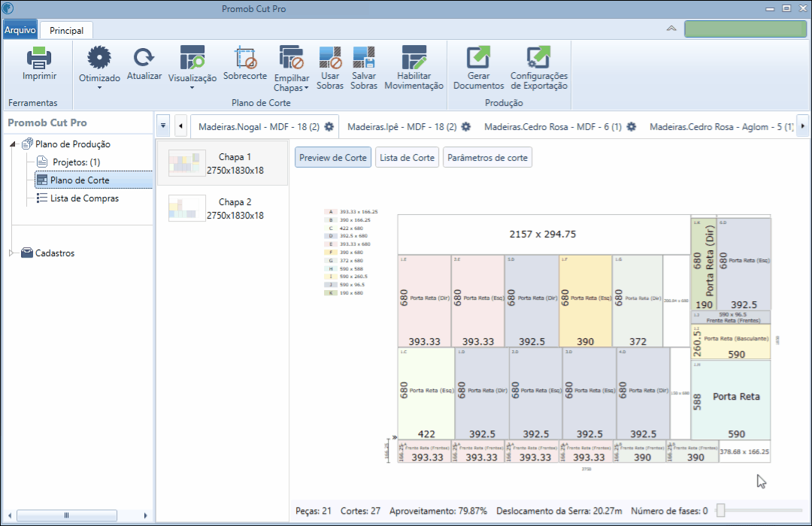Click the 422 wide Porta Reta (Esq) piece

pyautogui.click(x=426, y=394)
